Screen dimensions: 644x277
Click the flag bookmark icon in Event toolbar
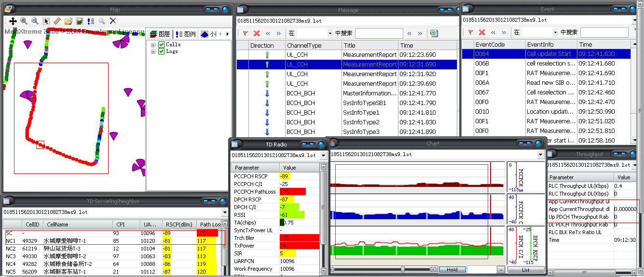pos(470,32)
